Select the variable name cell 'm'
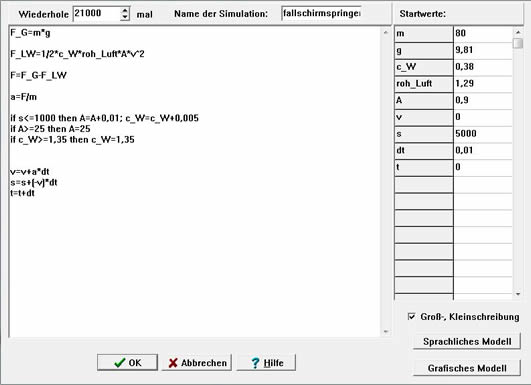This screenshot has width=531, height=385. point(424,34)
